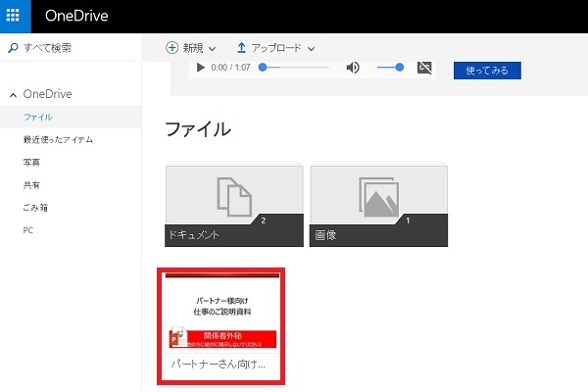Viewport: 588px width, 392px height.
Task: Go to 最近使ったアイテム in the sidebar
Action: pos(58,140)
